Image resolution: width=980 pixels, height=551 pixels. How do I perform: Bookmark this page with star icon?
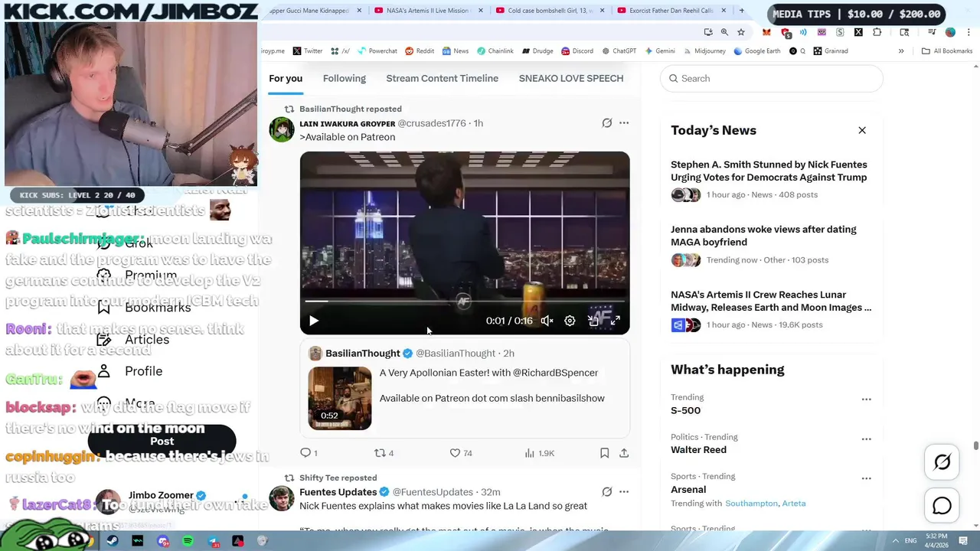pos(741,32)
